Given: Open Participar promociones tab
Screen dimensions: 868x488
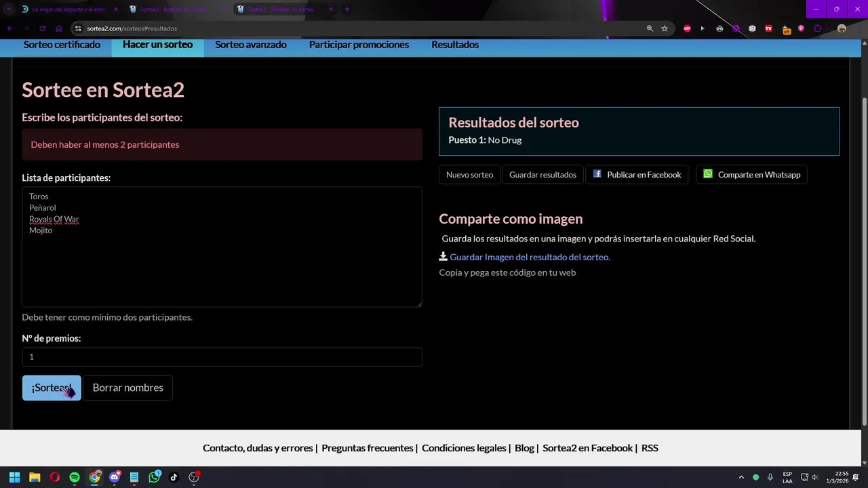Looking at the screenshot, I should [359, 45].
